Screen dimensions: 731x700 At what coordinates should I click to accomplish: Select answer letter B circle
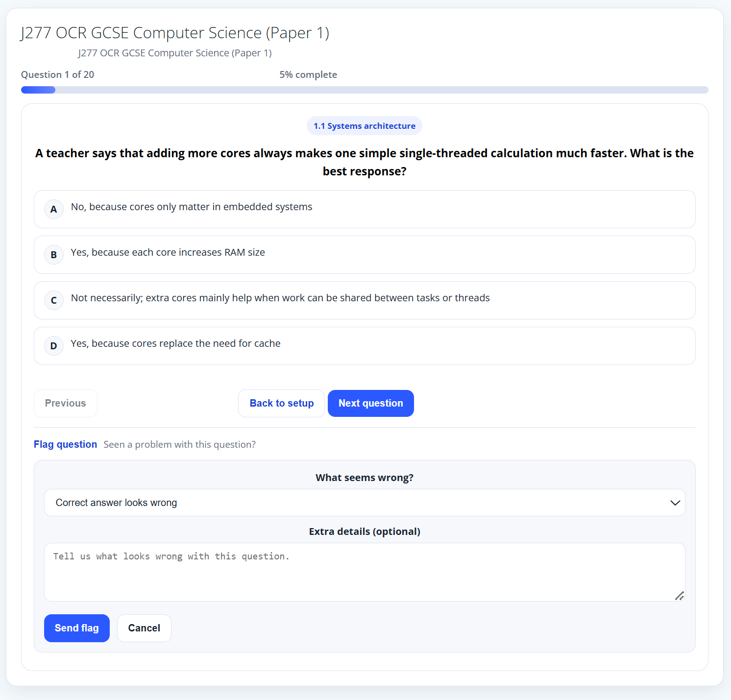[54, 255]
